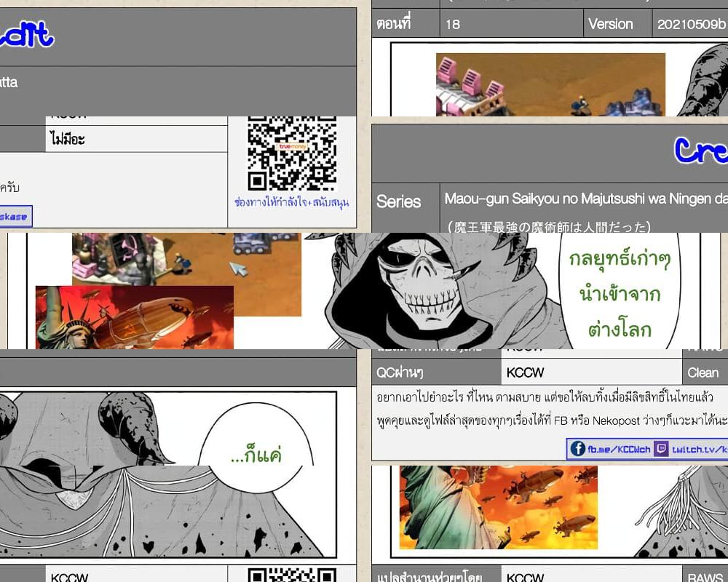Click the 'Maou-gun Saikyou no Majutsushi' series title

pyautogui.click(x=586, y=199)
